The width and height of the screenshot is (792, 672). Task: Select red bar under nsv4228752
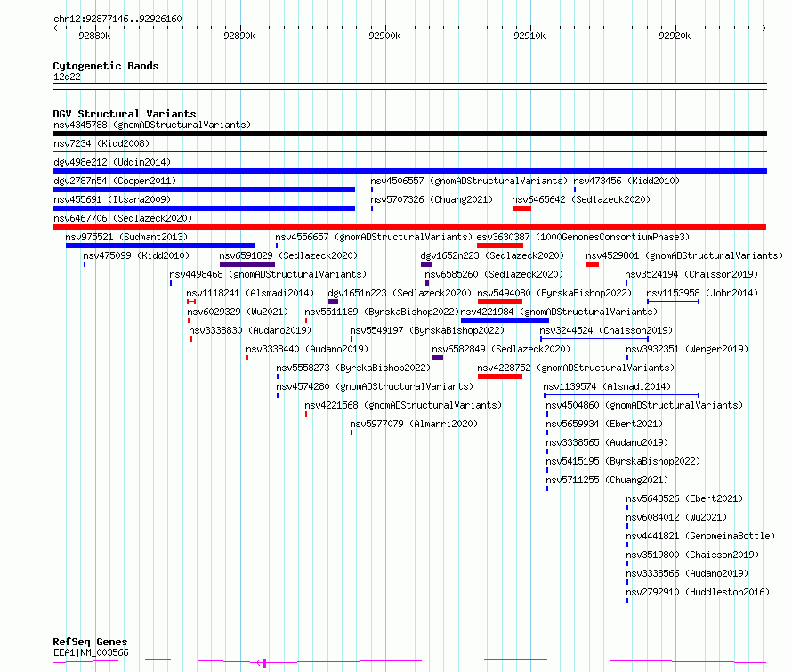[x=500, y=376]
